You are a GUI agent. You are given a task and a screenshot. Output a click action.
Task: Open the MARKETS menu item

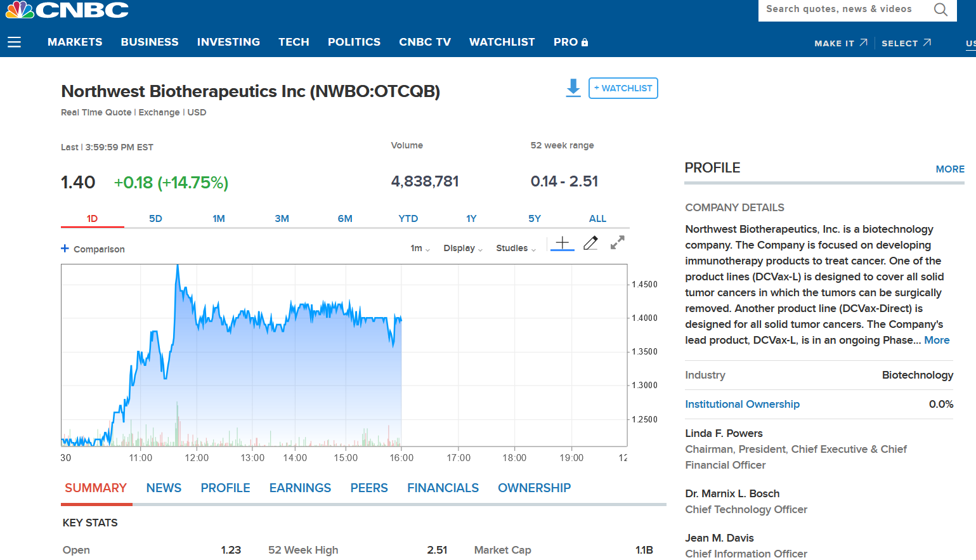75,42
